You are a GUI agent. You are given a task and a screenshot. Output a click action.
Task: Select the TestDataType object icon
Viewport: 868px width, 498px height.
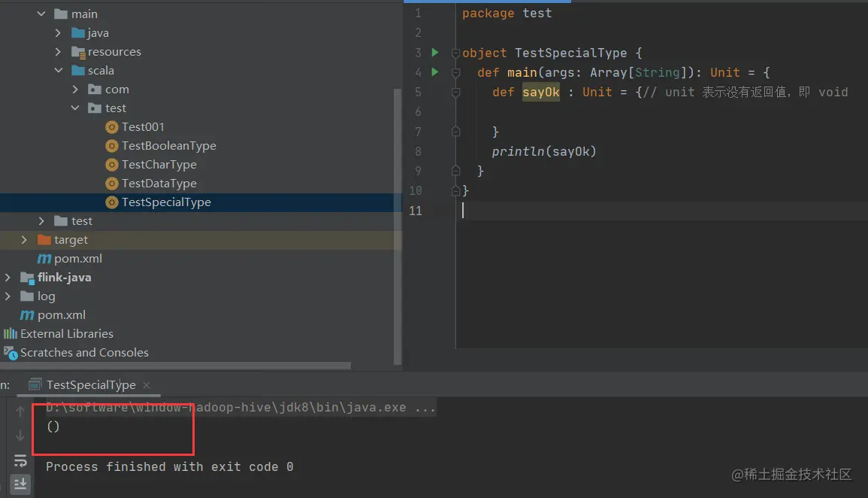[112, 184]
